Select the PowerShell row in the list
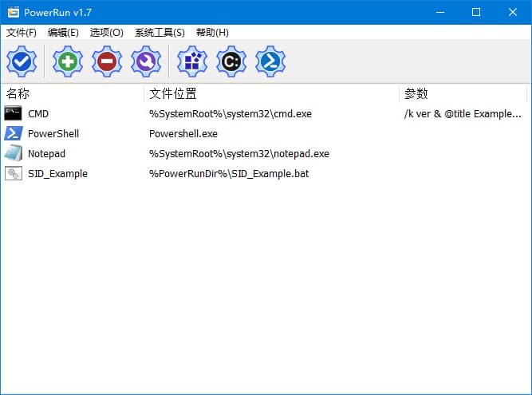Viewport: 532px width, 395px height. 53,133
